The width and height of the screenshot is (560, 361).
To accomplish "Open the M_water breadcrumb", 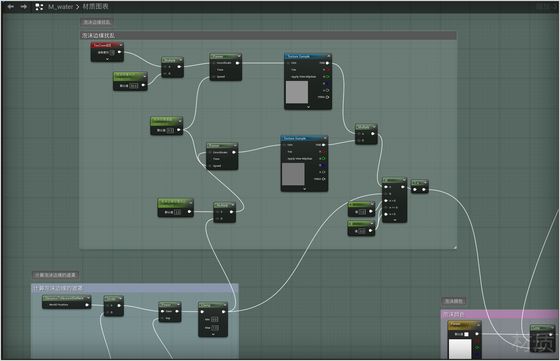I will point(60,7).
